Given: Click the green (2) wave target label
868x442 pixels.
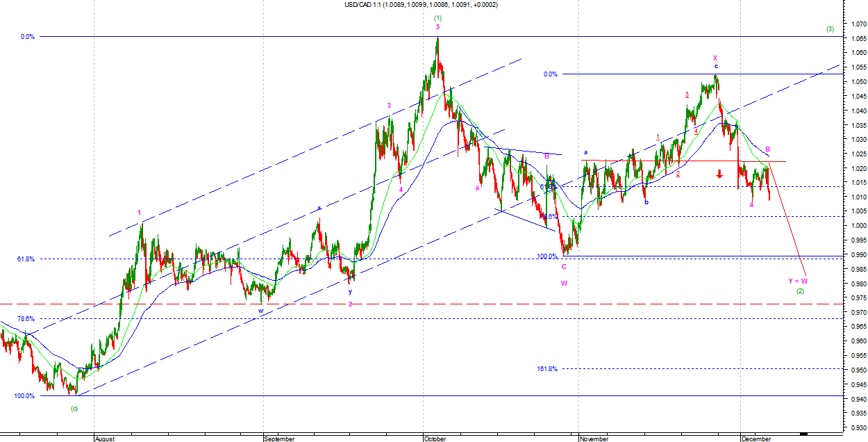Looking at the screenshot, I should (800, 291).
